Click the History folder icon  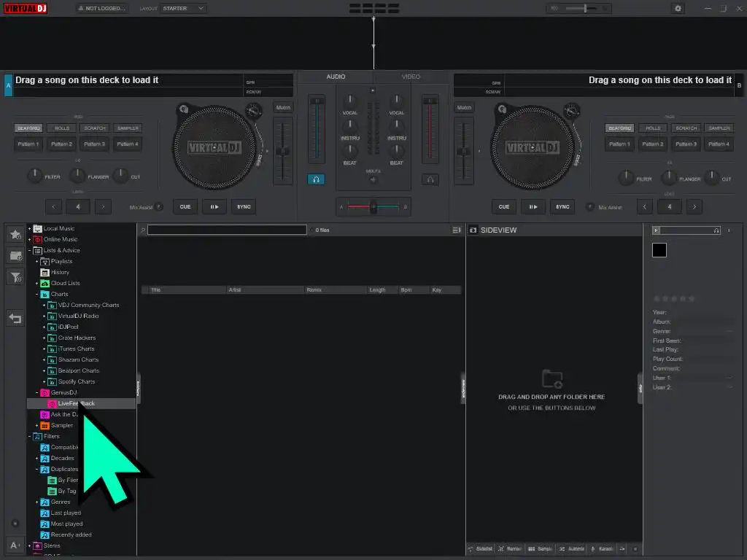44,273
